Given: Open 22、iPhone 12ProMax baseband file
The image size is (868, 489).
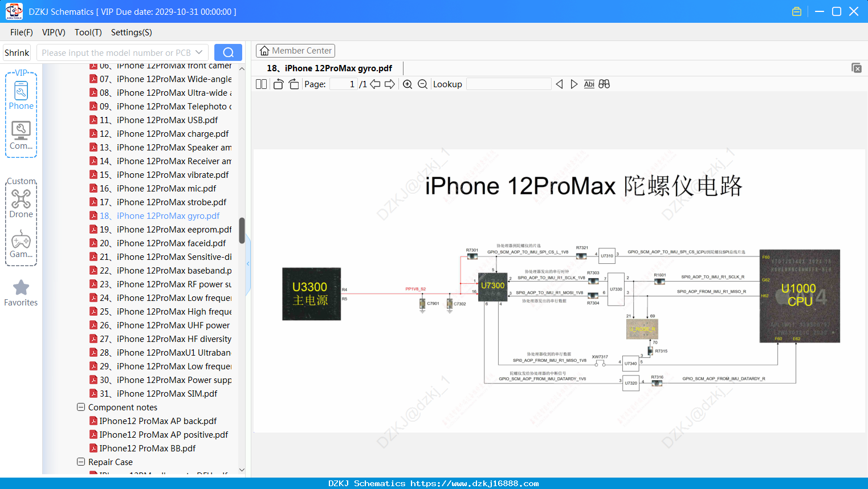Looking at the screenshot, I should click(x=161, y=271).
